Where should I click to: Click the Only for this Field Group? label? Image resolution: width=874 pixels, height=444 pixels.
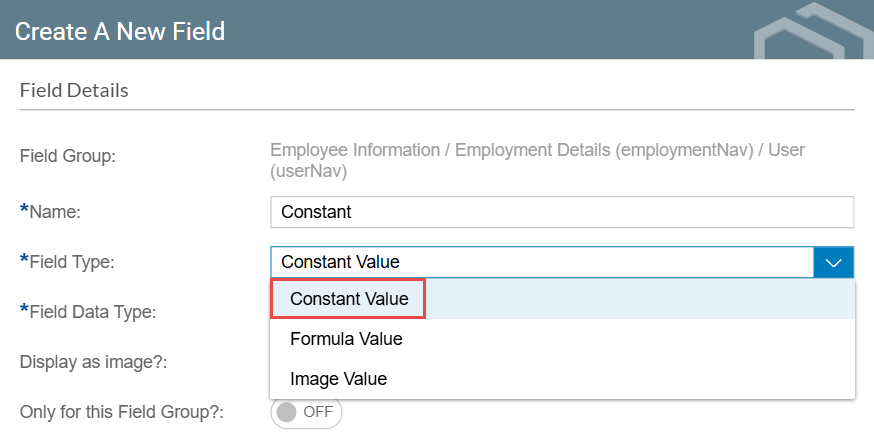click(122, 411)
